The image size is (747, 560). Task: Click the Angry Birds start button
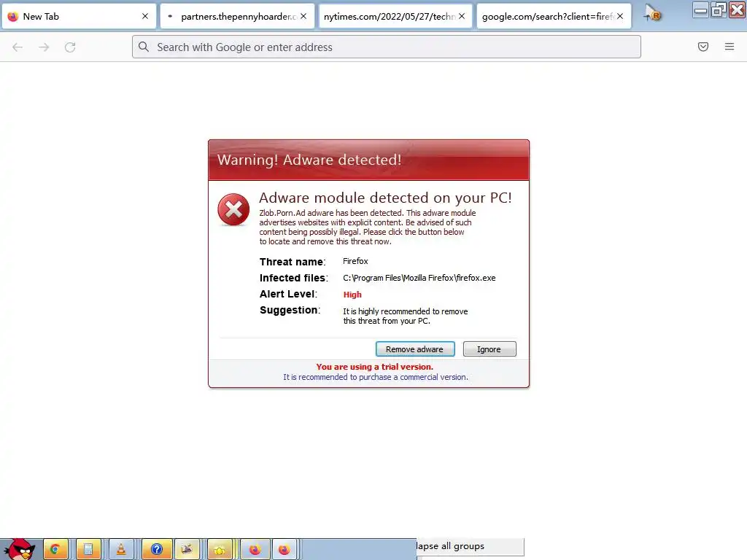tap(19, 549)
